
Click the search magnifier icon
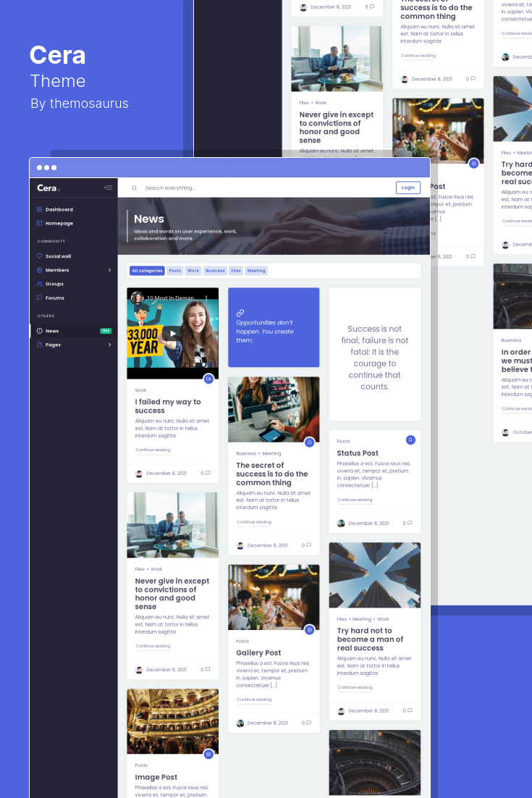pyautogui.click(x=135, y=188)
